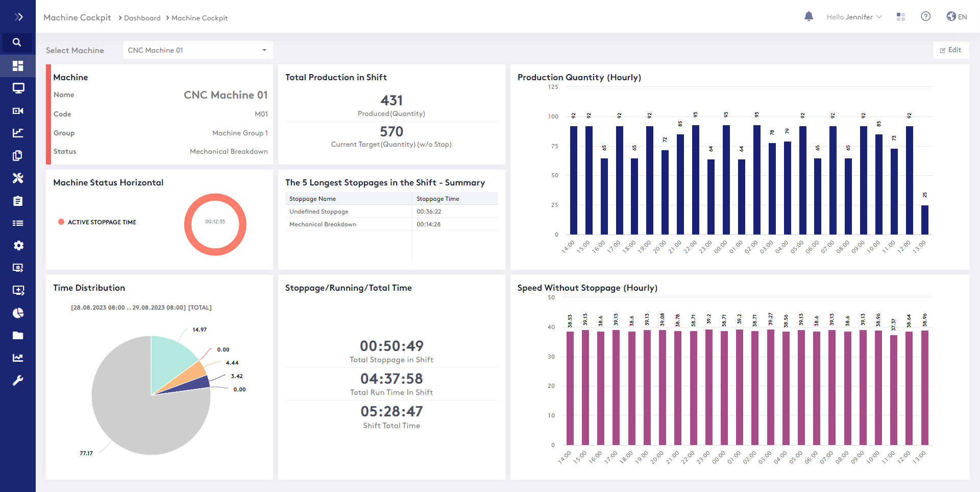Viewport: 980px width, 492px height.
Task: Sort by the Stoppage Name column header
Action: tap(312, 199)
